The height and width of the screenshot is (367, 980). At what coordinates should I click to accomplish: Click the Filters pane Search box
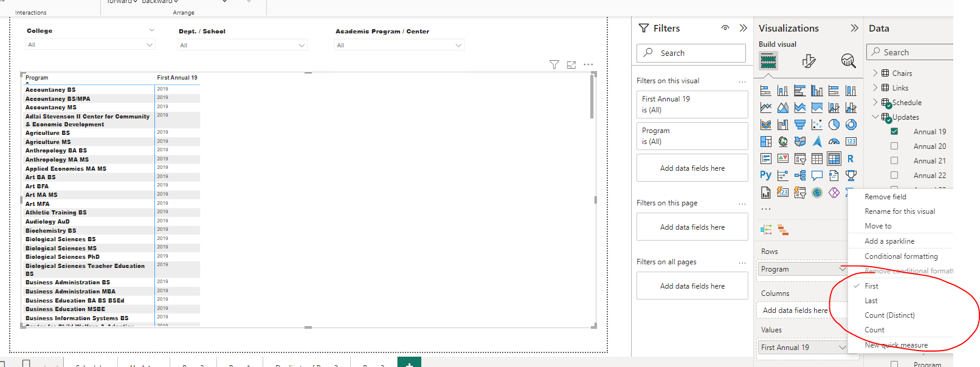tap(691, 53)
